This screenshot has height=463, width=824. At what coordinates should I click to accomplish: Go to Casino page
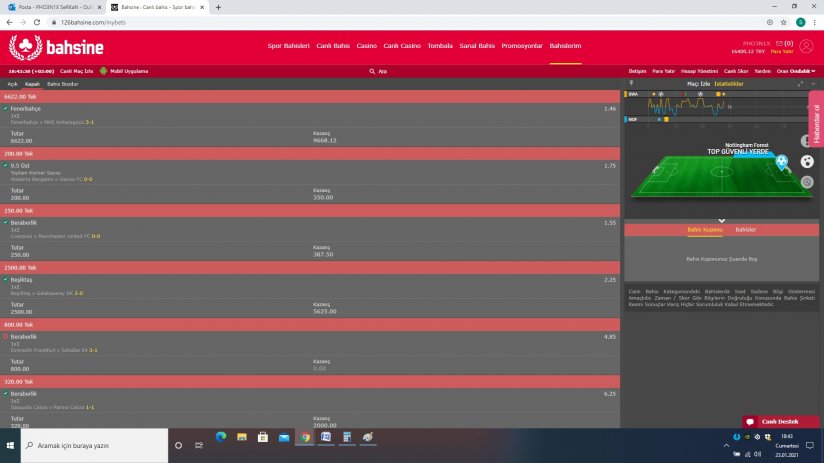[x=366, y=46]
